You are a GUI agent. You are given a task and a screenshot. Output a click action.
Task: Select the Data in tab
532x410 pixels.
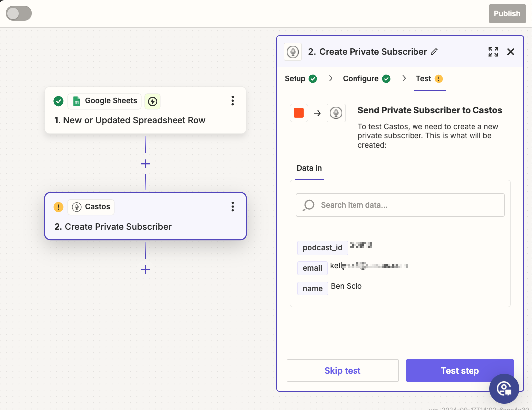(x=309, y=168)
